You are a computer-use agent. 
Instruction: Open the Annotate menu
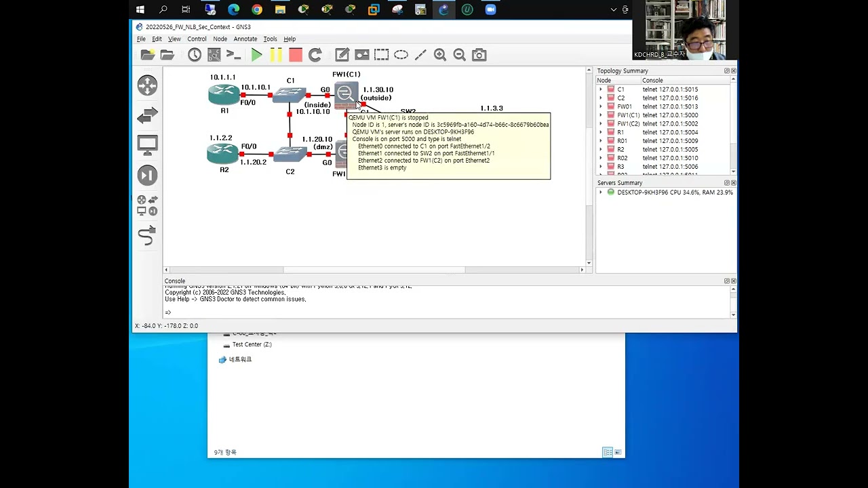(245, 39)
